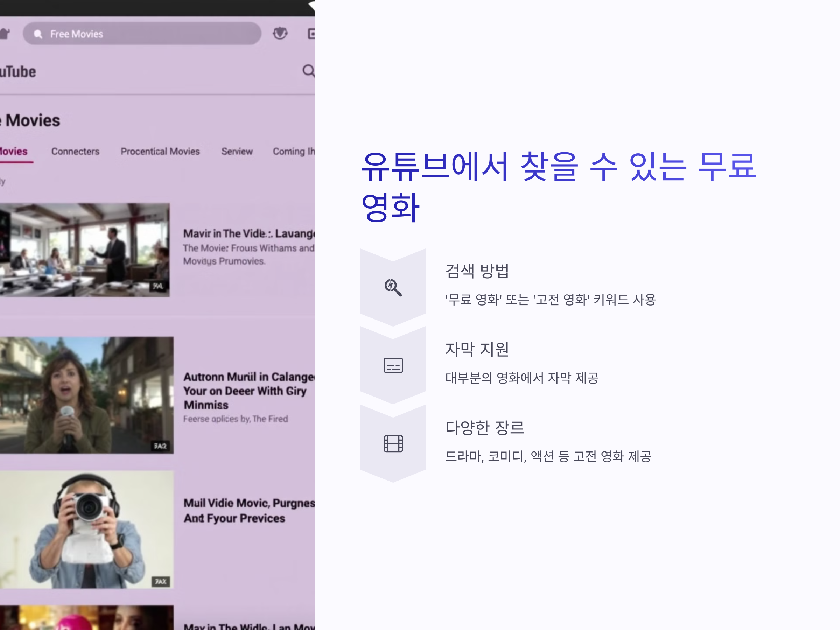Viewport: 840px width, 630px height.
Task: Click the shield icon beside address bar
Action: [x=280, y=33]
